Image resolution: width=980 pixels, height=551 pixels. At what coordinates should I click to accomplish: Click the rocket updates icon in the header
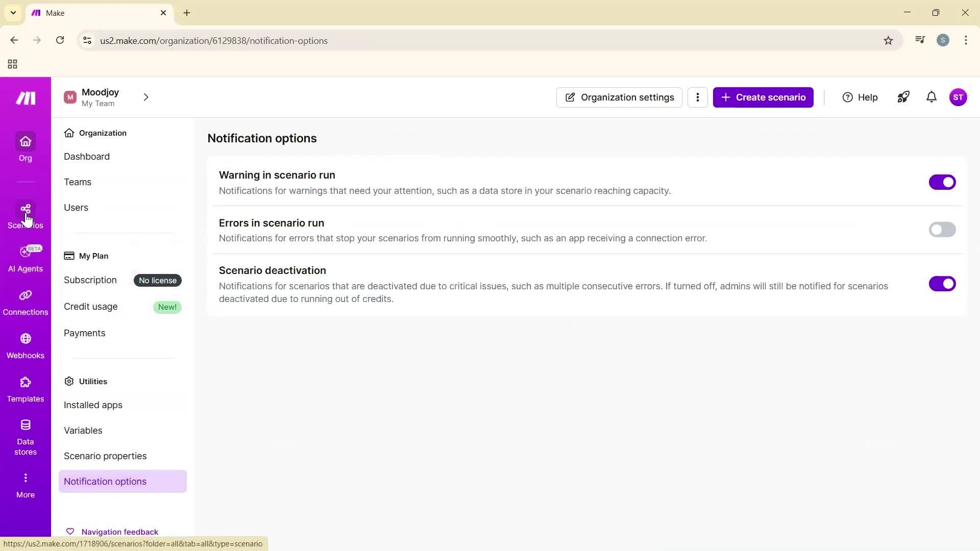click(x=903, y=97)
